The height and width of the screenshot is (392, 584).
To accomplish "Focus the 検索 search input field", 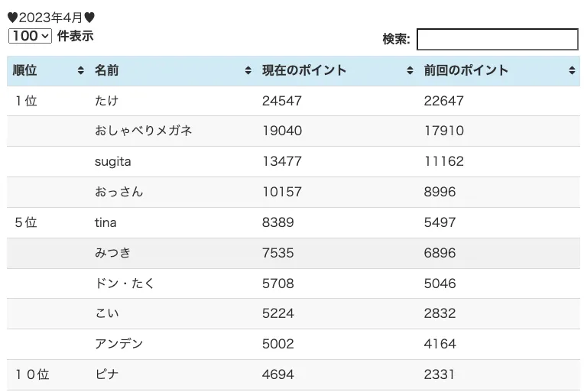I will coord(497,39).
